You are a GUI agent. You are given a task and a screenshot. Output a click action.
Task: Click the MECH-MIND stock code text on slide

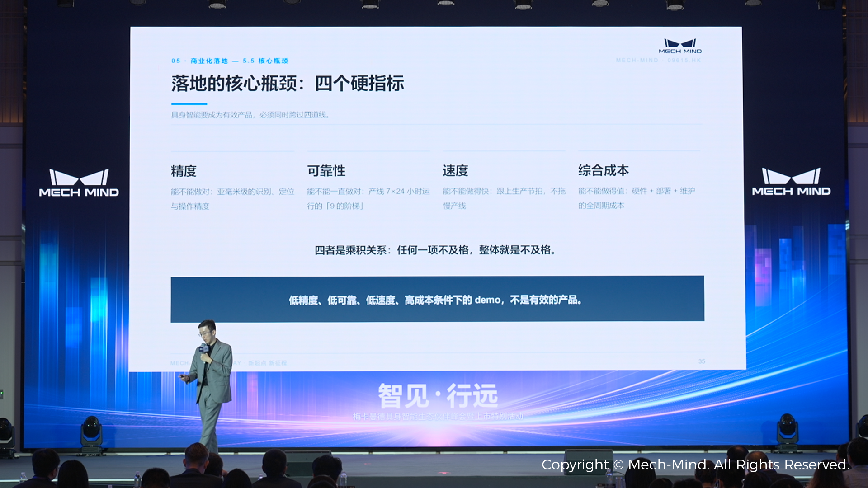click(x=658, y=60)
